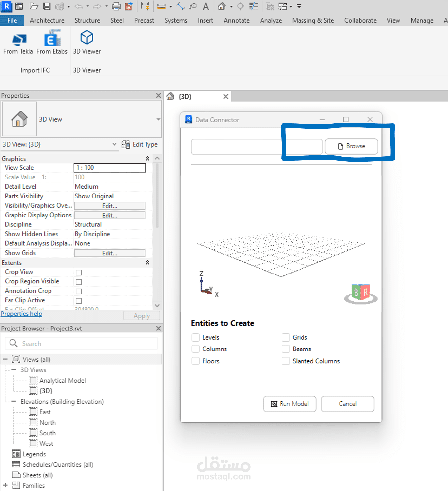Switch to the Structure ribbon tab

click(87, 20)
